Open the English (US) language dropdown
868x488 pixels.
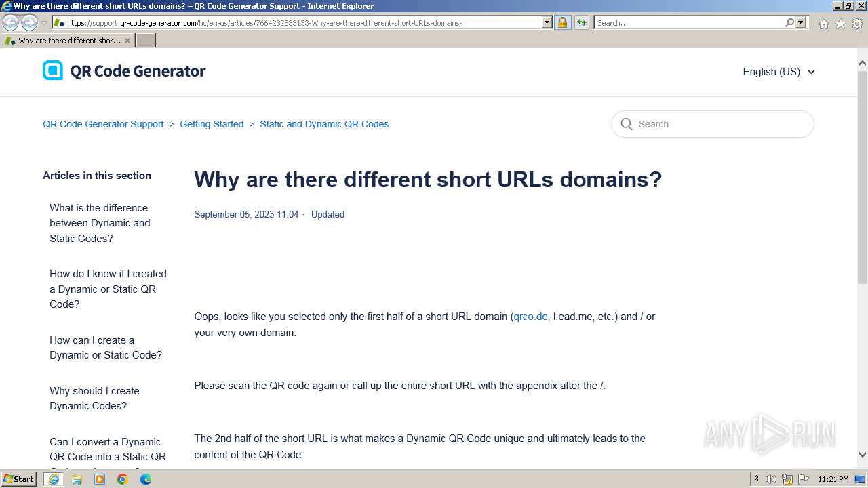(x=778, y=72)
